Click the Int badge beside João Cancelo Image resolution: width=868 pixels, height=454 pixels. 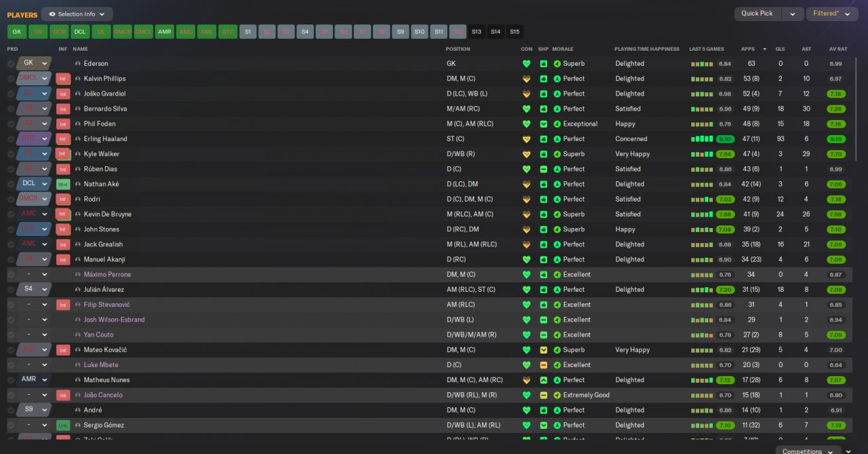(x=63, y=395)
